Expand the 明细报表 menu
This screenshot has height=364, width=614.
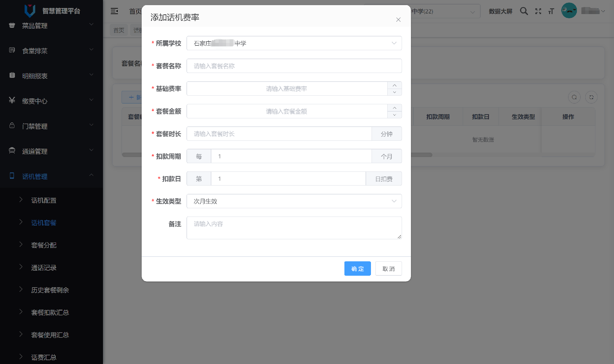click(91, 75)
